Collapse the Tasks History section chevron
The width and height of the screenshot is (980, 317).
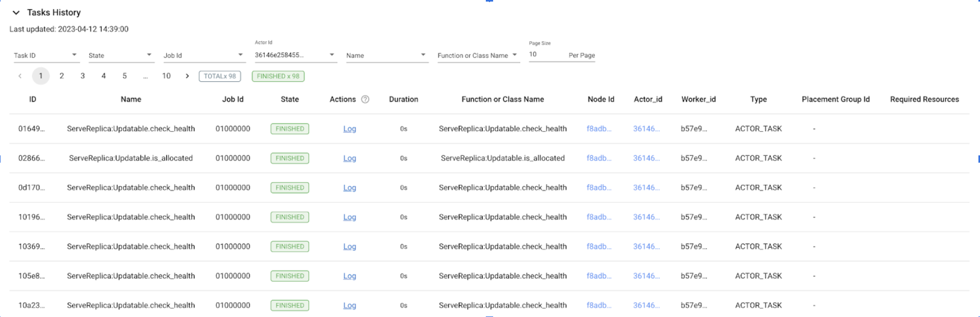click(16, 13)
